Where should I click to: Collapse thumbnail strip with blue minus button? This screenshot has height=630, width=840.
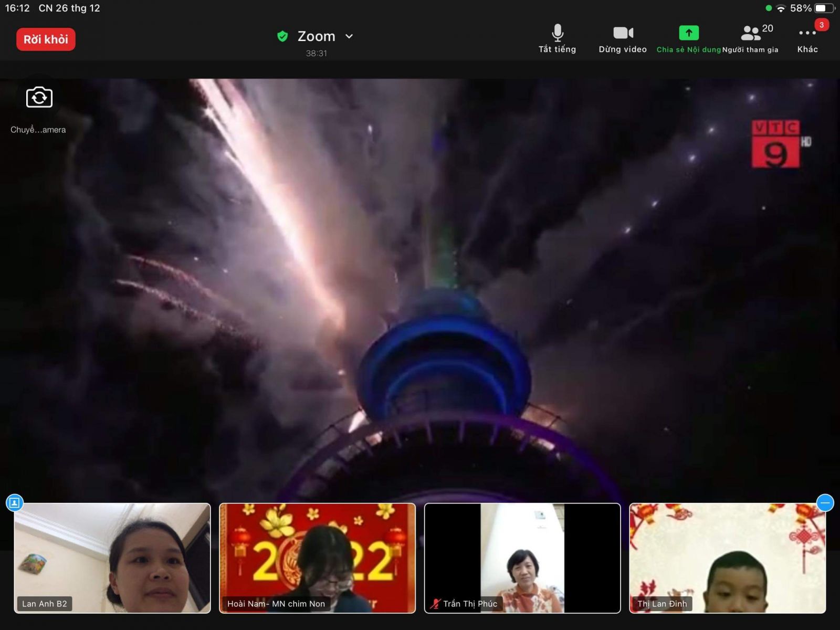point(825,503)
